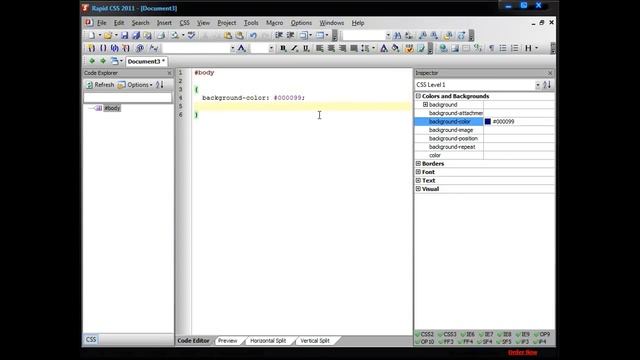
Task: Open the File menu
Action: (x=102, y=23)
